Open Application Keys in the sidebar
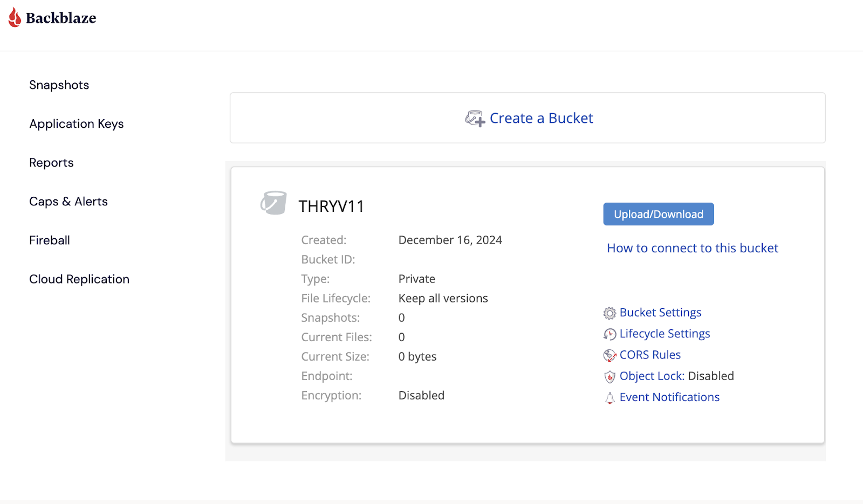 (77, 124)
